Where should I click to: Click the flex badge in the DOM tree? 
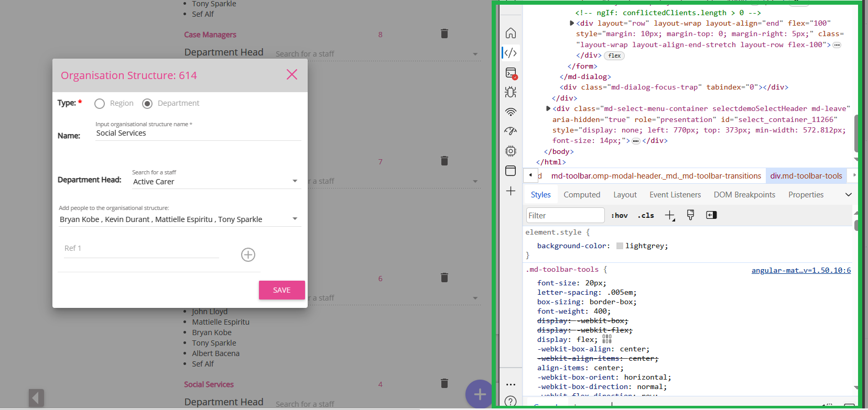[x=614, y=56]
